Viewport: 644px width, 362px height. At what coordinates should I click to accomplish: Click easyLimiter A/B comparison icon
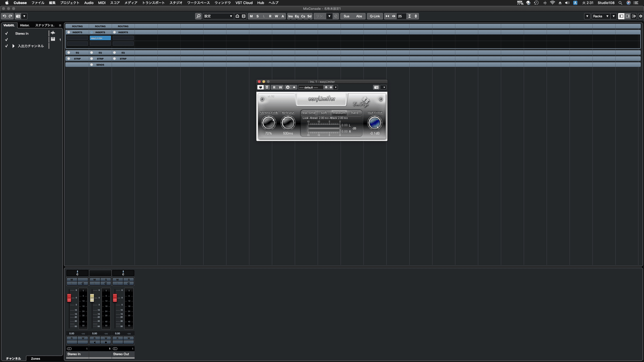point(288,87)
